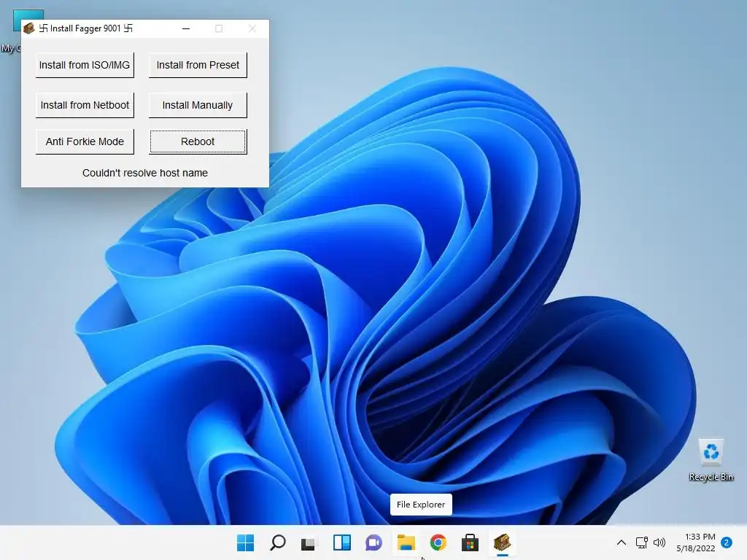Open the Windows Start menu

coord(246,542)
